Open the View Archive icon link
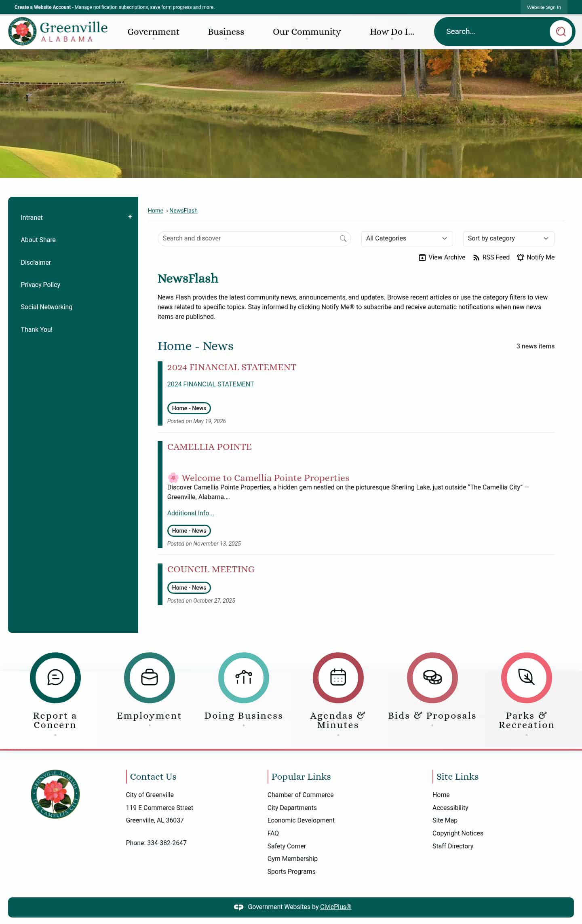This screenshot has height=924, width=582. pyautogui.click(x=422, y=257)
